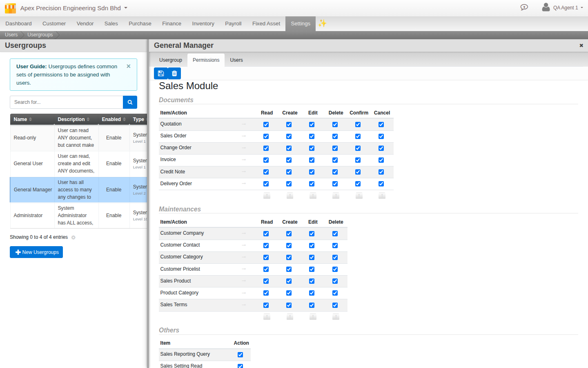The image size is (588, 368).
Task: Uncheck Sales Order Delete permission
Action: pyautogui.click(x=335, y=136)
